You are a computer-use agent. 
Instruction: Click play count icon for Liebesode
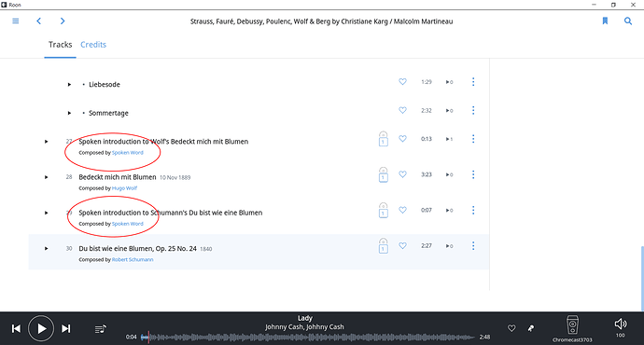(449, 82)
